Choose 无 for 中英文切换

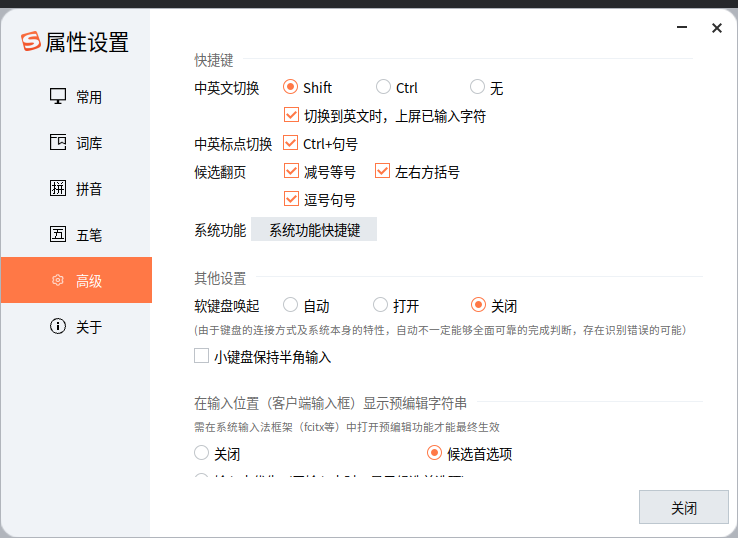477,87
